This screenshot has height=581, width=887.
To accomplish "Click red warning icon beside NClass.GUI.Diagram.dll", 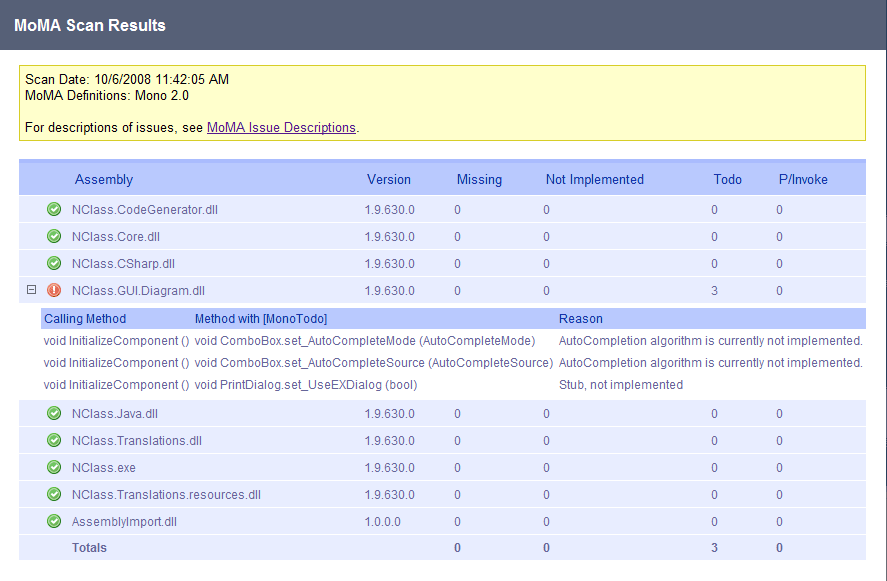I will (54, 291).
